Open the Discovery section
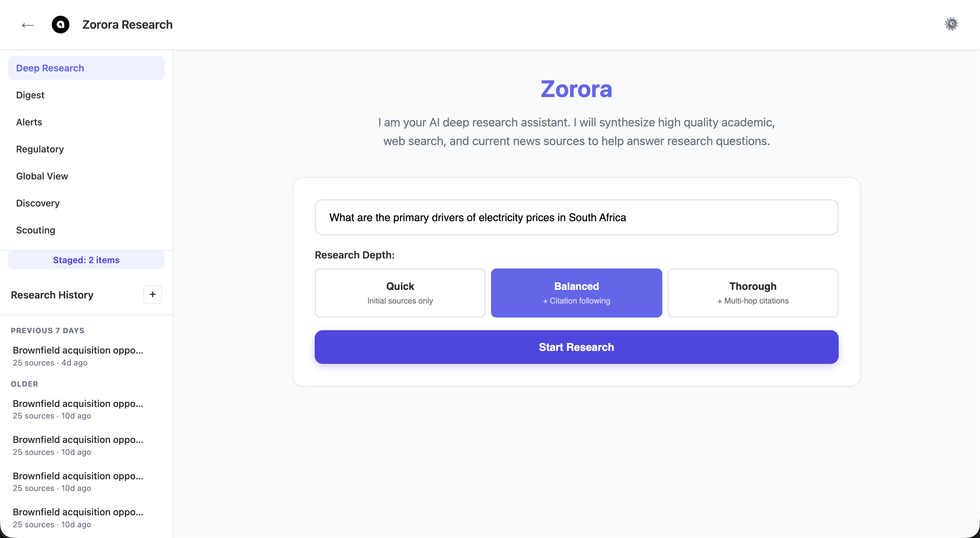The height and width of the screenshot is (538, 980). point(38,203)
